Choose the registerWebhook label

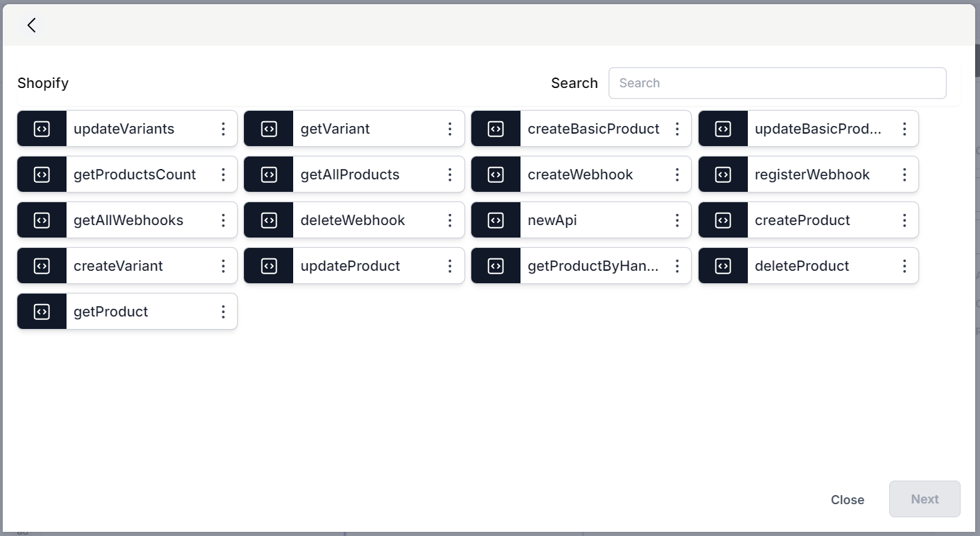812,175
